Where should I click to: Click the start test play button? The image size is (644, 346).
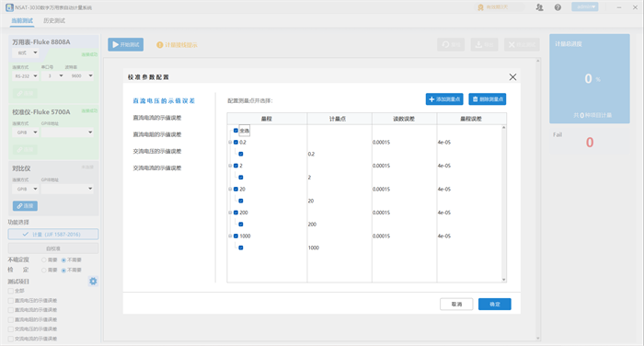(126, 44)
